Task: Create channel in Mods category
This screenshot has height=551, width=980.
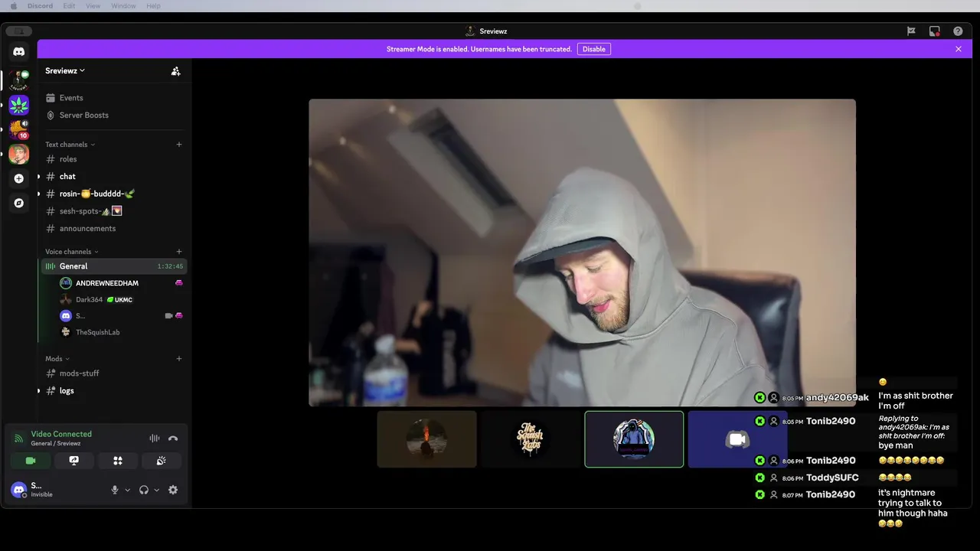Action: coord(179,359)
